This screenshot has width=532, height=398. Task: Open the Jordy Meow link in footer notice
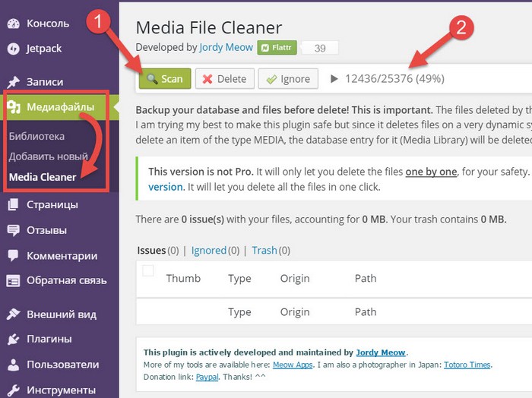pyautogui.click(x=381, y=352)
